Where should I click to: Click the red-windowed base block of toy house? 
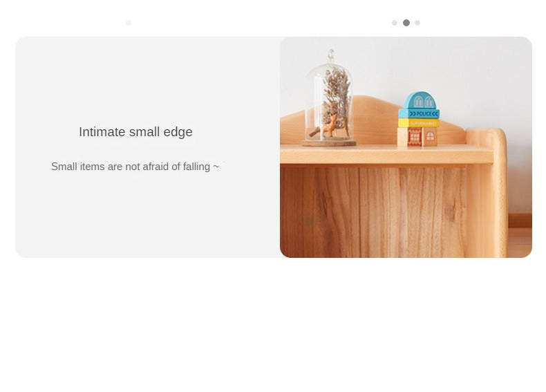coord(417,137)
